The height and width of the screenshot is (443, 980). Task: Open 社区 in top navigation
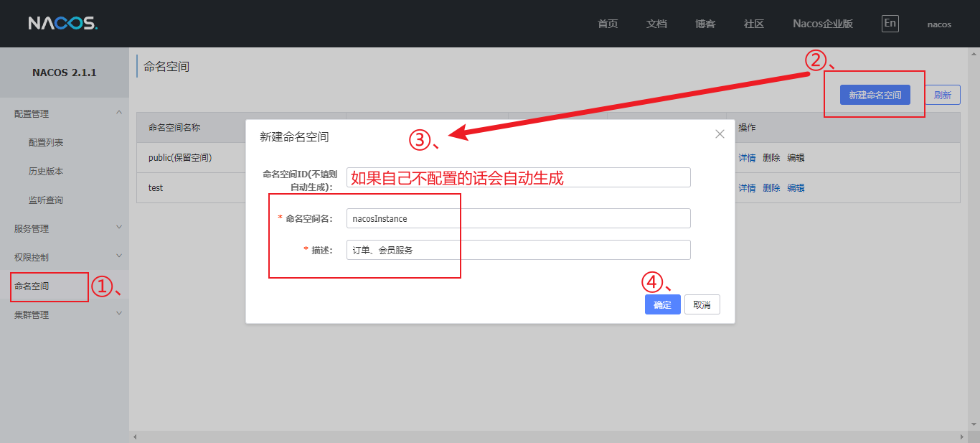tap(754, 24)
